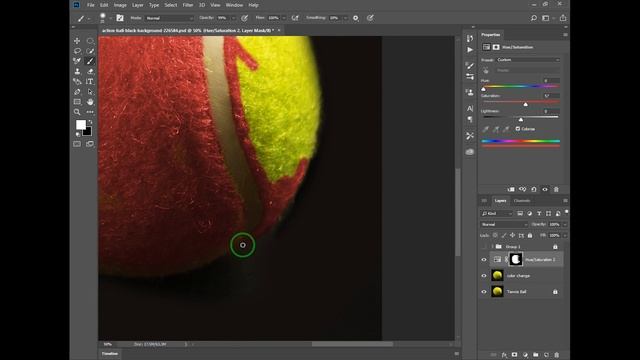Viewport: 640px width, 360px height.
Task: Close the document tab
Action: tap(279, 30)
